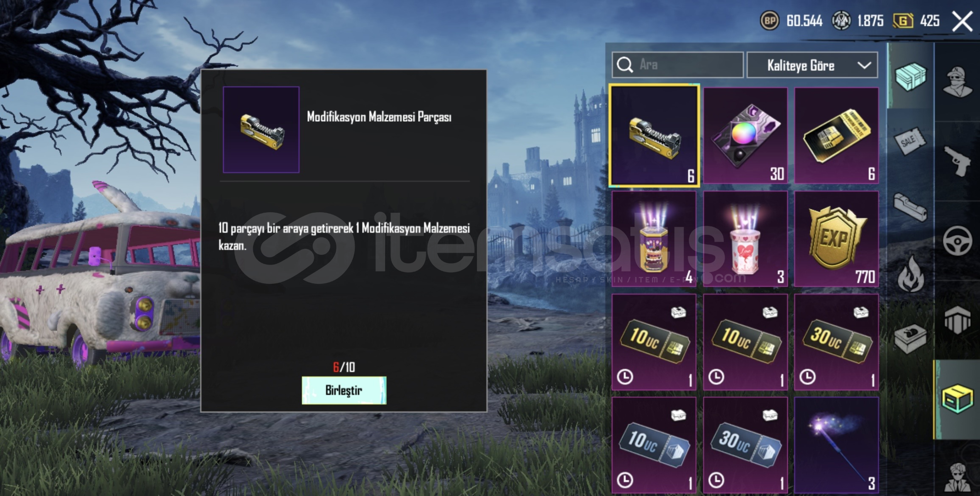Open the pistol weapon skins category
The width and height of the screenshot is (980, 496).
point(957,161)
